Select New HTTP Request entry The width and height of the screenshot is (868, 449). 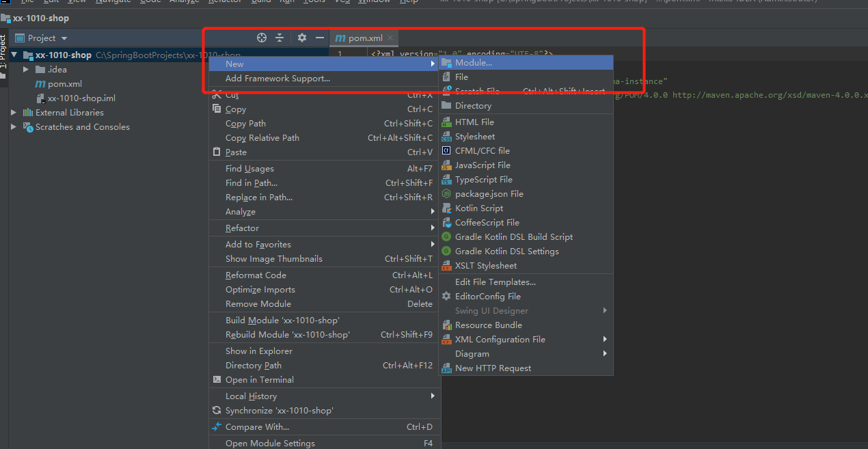(526, 368)
